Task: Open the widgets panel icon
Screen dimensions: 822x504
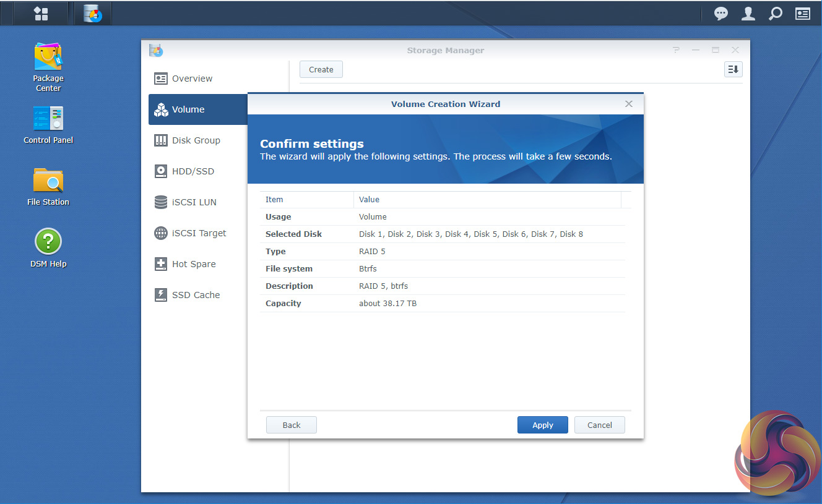Action: click(x=803, y=14)
